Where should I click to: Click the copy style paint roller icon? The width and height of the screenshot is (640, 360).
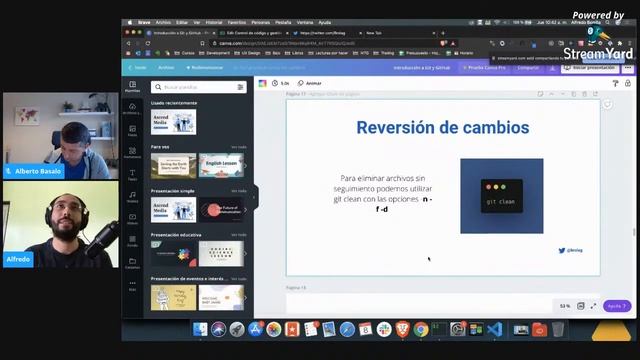pos(615,83)
